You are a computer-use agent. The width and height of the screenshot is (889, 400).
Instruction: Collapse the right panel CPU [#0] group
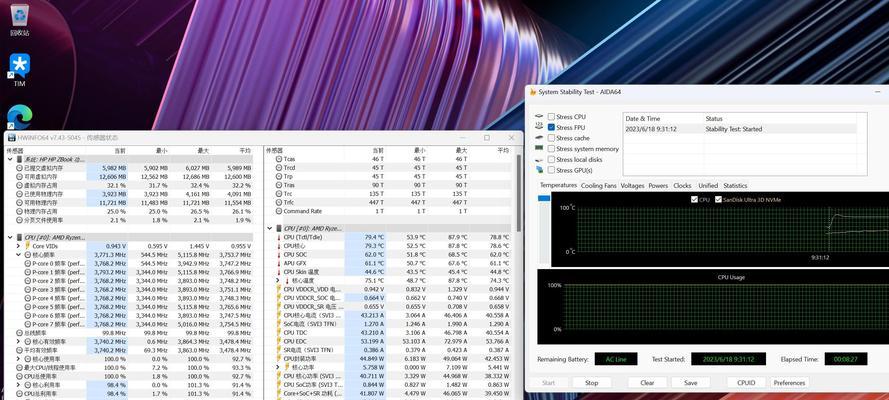269,228
